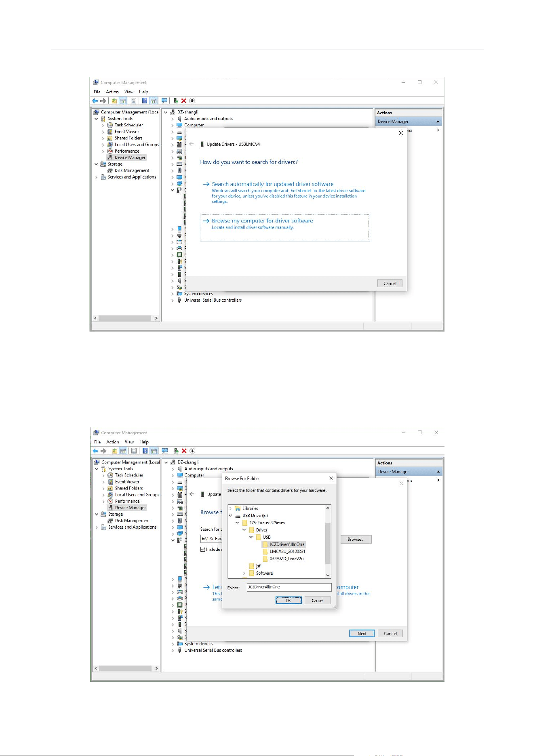Expand the Software folder in Browse For Folder
The image size is (535, 756).
click(244, 573)
